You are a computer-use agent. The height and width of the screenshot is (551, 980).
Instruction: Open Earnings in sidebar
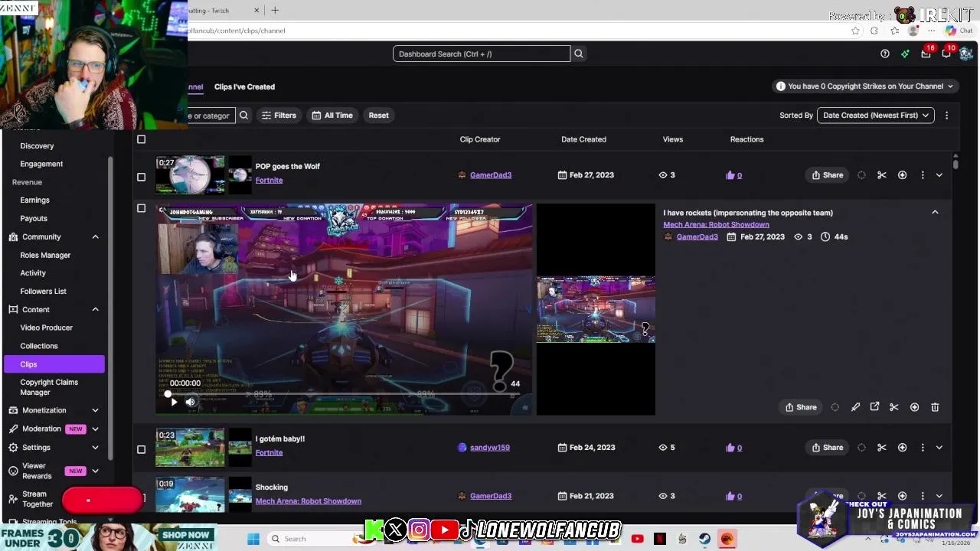pos(34,201)
